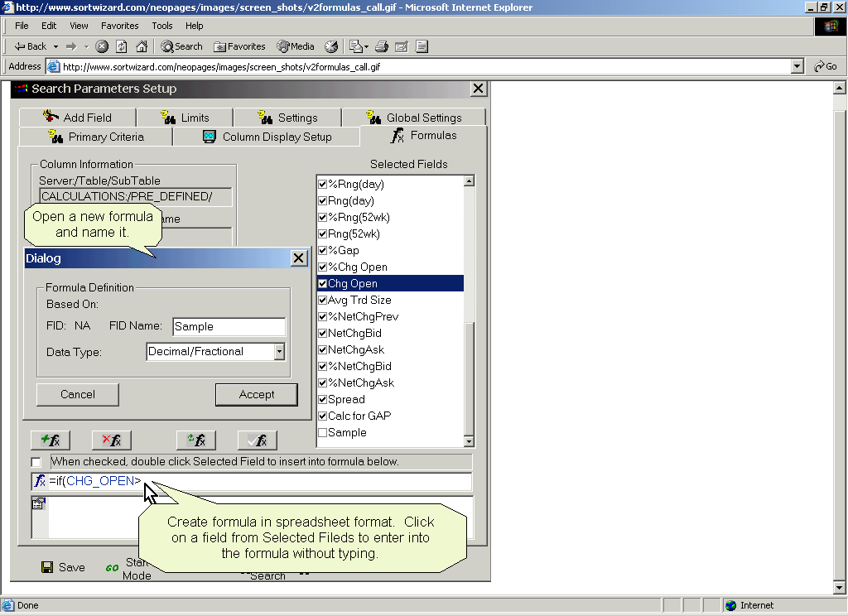Click the add formula (green plus fx) button
Screen dimensions: 848x616
51,440
